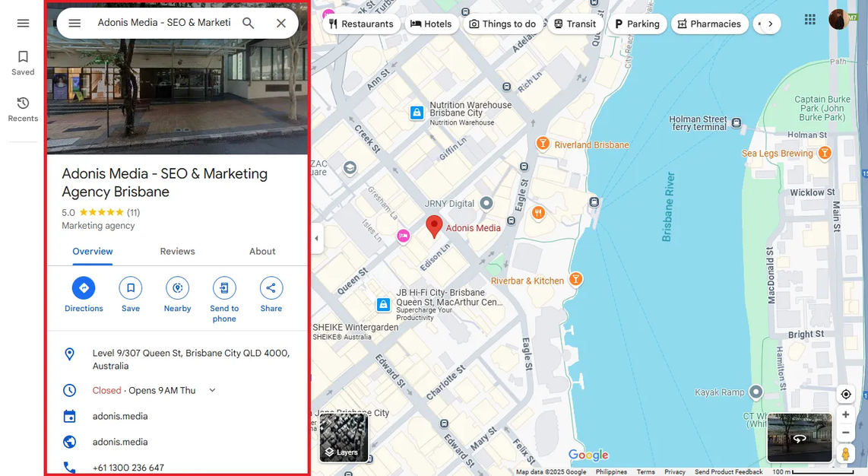Open the menu icon inside the search box
868x476 pixels.
tap(74, 24)
